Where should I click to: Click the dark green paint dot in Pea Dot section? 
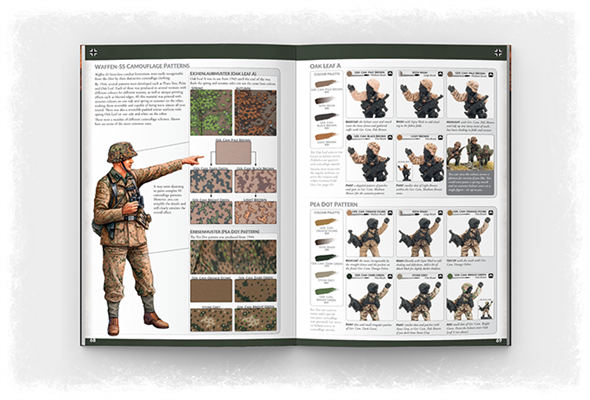[x=349, y=276]
